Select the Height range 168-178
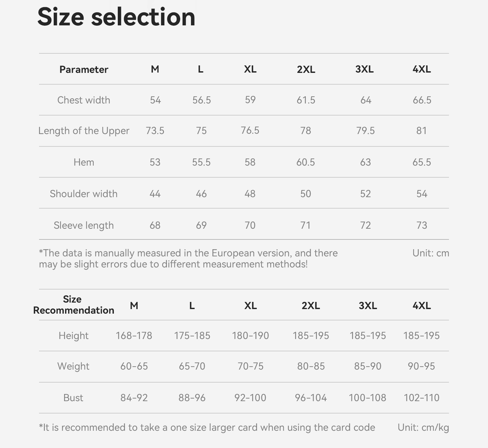488x448 pixels. [134, 336]
